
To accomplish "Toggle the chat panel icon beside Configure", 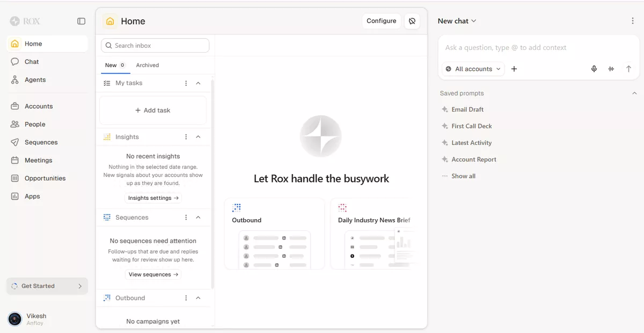I will pos(412,21).
